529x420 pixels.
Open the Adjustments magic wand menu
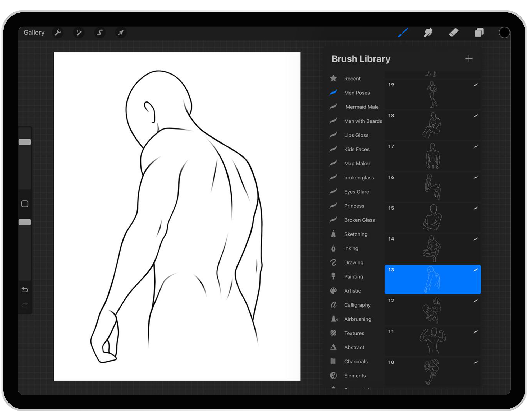pos(79,33)
